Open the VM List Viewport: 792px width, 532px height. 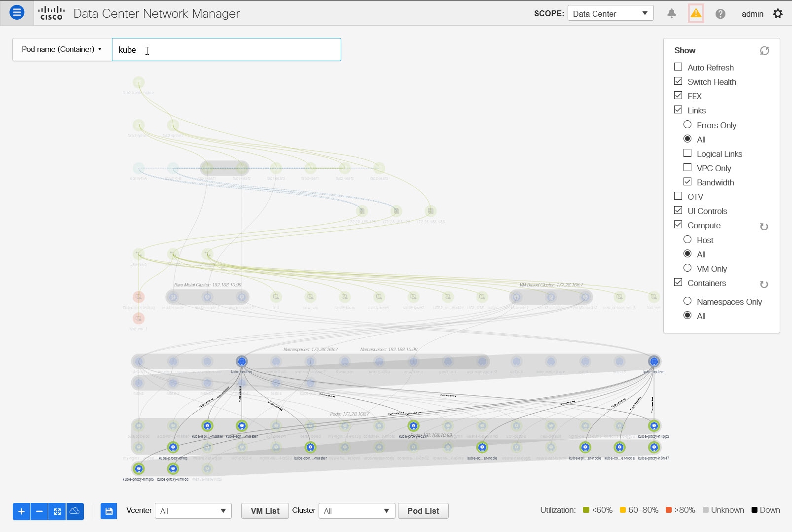[x=265, y=511]
